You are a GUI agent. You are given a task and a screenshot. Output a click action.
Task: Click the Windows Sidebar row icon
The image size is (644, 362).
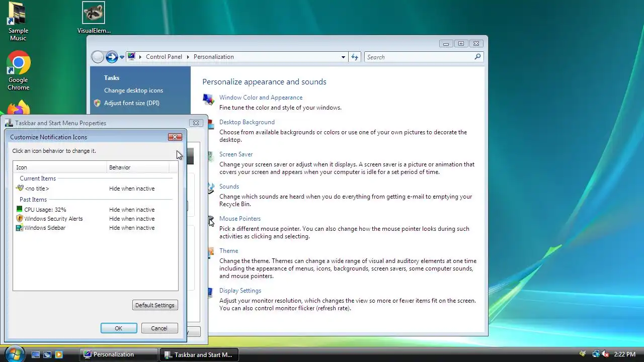[x=20, y=228]
